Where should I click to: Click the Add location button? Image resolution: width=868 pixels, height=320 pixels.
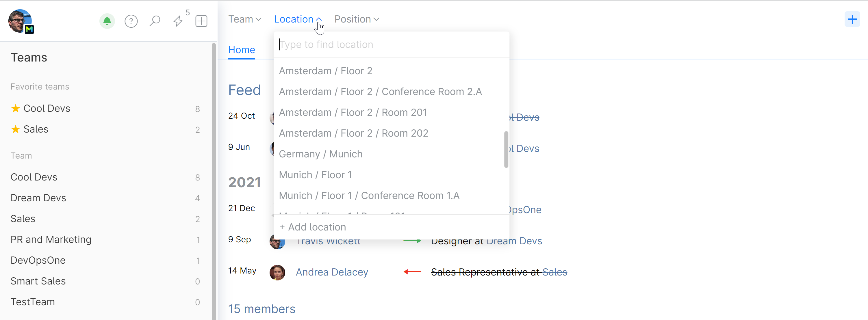(x=312, y=227)
